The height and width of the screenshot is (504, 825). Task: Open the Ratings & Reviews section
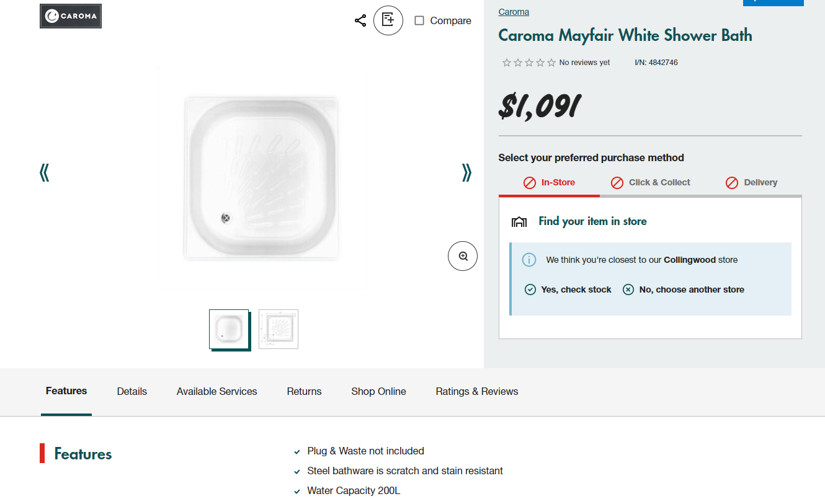476,391
